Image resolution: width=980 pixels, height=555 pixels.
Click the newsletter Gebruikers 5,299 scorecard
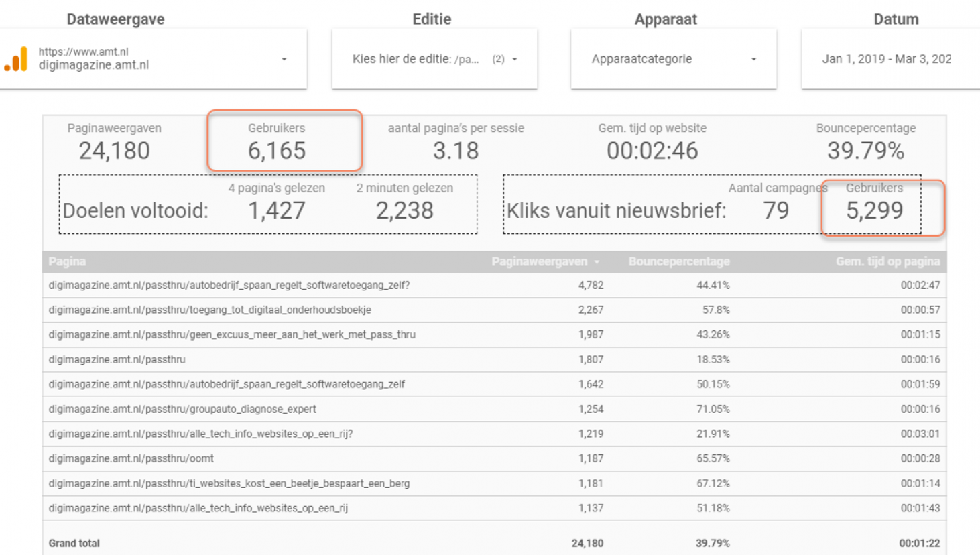point(874,202)
